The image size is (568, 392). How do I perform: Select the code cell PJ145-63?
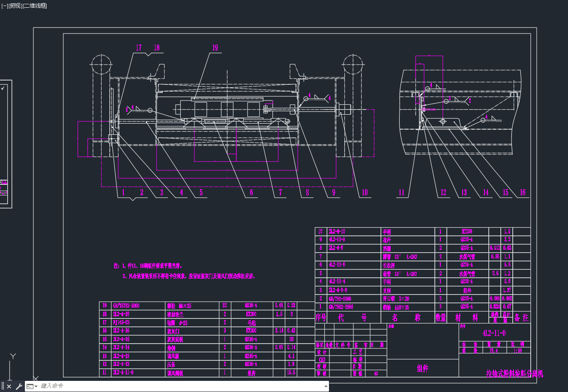click(x=121, y=322)
